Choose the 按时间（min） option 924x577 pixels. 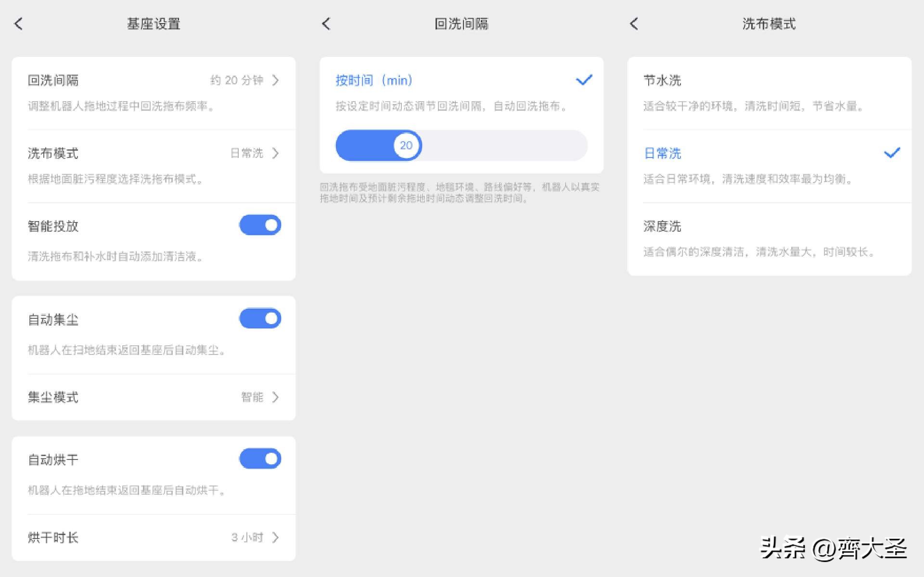pos(374,80)
